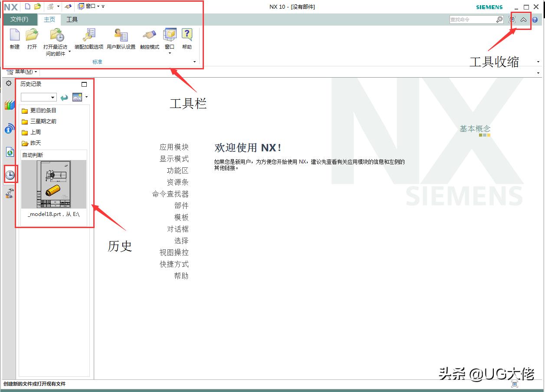Click the 应用模块 welcome link
The height and width of the screenshot is (392, 545).
pyautogui.click(x=174, y=147)
